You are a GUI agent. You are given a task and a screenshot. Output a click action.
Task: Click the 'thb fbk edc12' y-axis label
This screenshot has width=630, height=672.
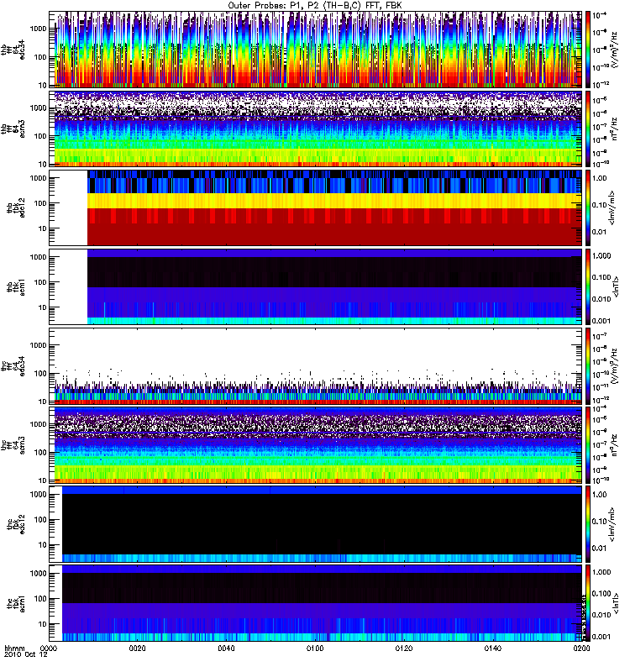click(16, 207)
